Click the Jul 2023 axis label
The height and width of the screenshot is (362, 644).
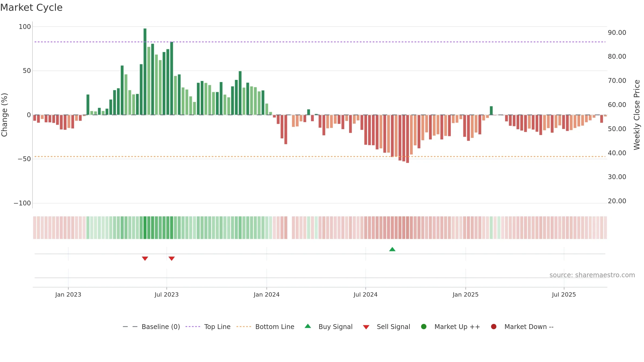coord(166,294)
